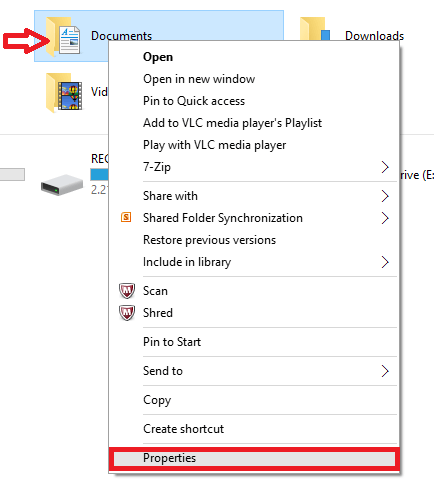Screen dimensions: 434x492
Task: Click McAfee shield icon beside Shred
Action: click(127, 313)
